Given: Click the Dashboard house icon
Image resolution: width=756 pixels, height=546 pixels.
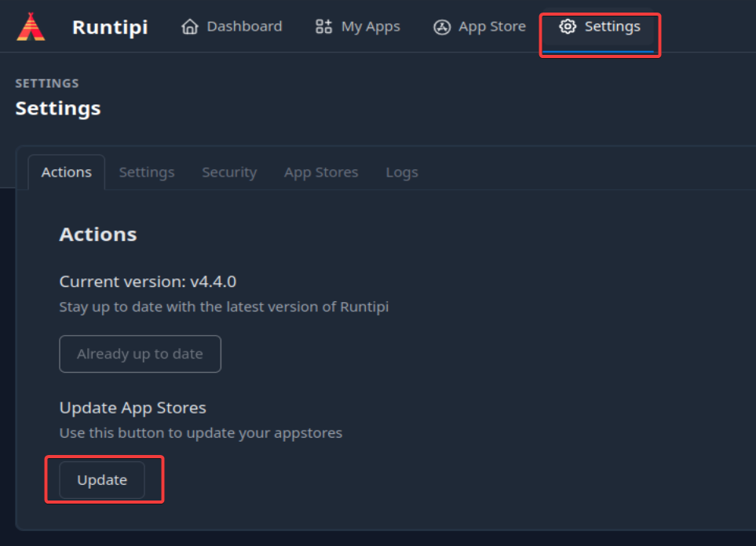Looking at the screenshot, I should (x=190, y=27).
